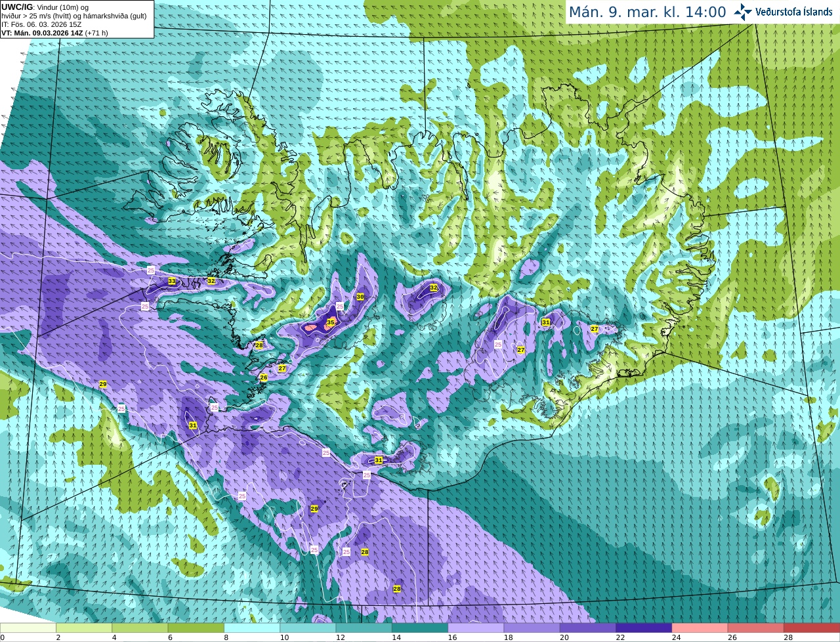Select the green 4–6 m/s legend swatch
Viewport: 840px width, 642px height.
140,628
